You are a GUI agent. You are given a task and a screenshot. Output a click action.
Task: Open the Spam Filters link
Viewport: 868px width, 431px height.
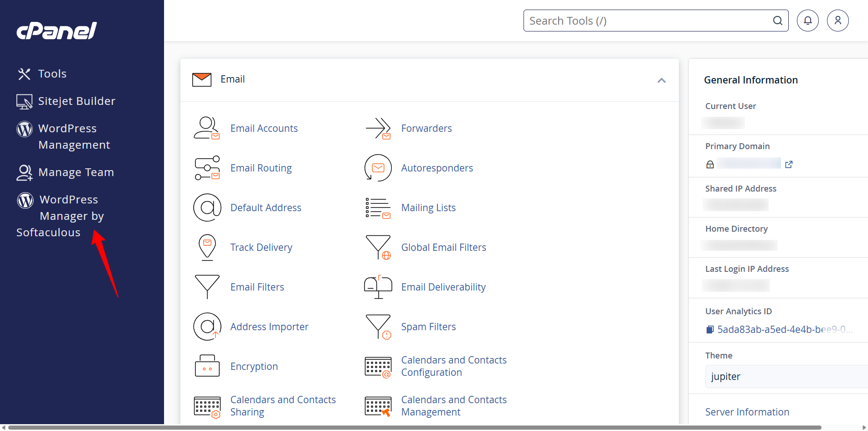click(428, 327)
